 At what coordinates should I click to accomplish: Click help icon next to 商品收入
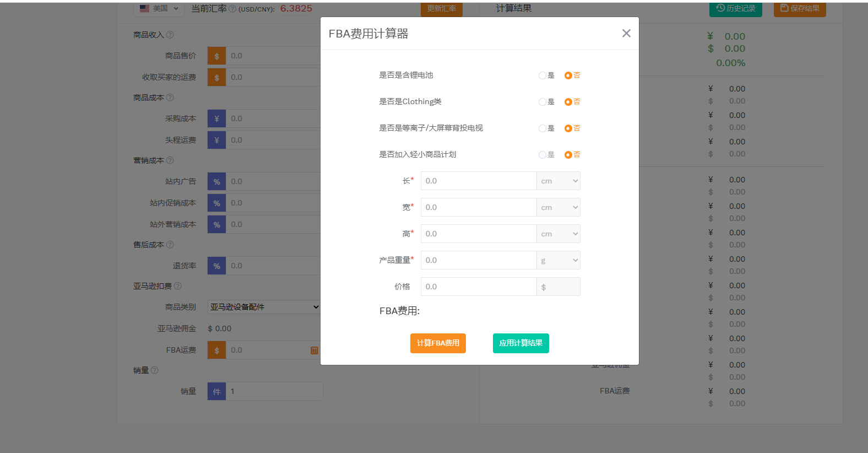click(170, 35)
